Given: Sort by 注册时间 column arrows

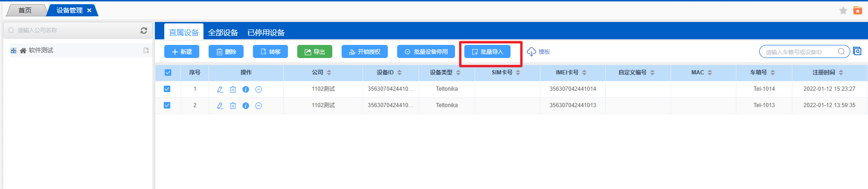Looking at the screenshot, I should point(841,73).
